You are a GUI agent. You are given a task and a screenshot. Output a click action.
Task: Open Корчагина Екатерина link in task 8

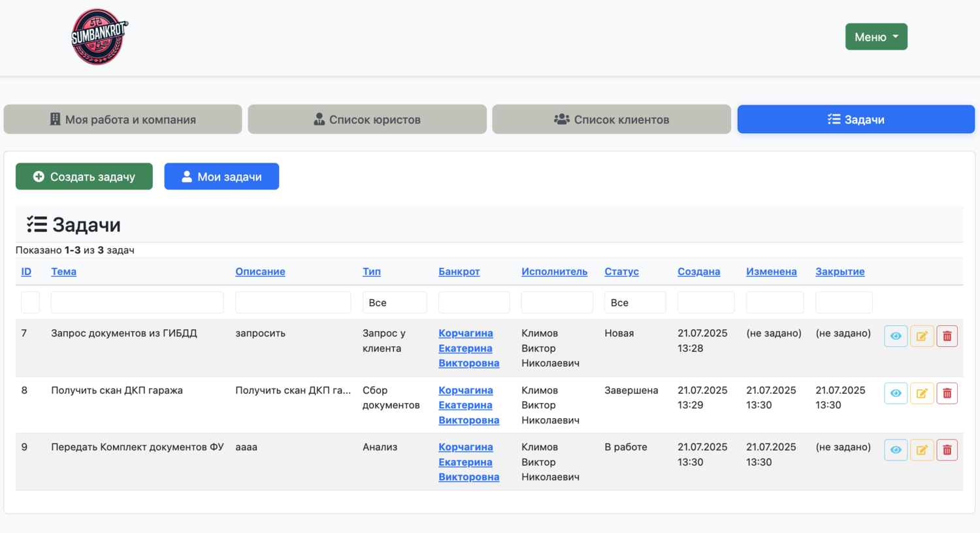(x=468, y=405)
